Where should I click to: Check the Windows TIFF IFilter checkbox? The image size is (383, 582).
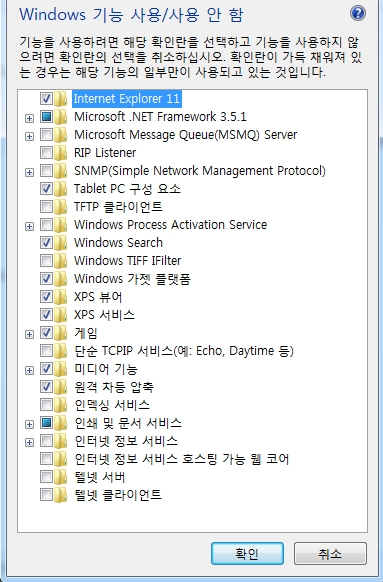point(46,260)
